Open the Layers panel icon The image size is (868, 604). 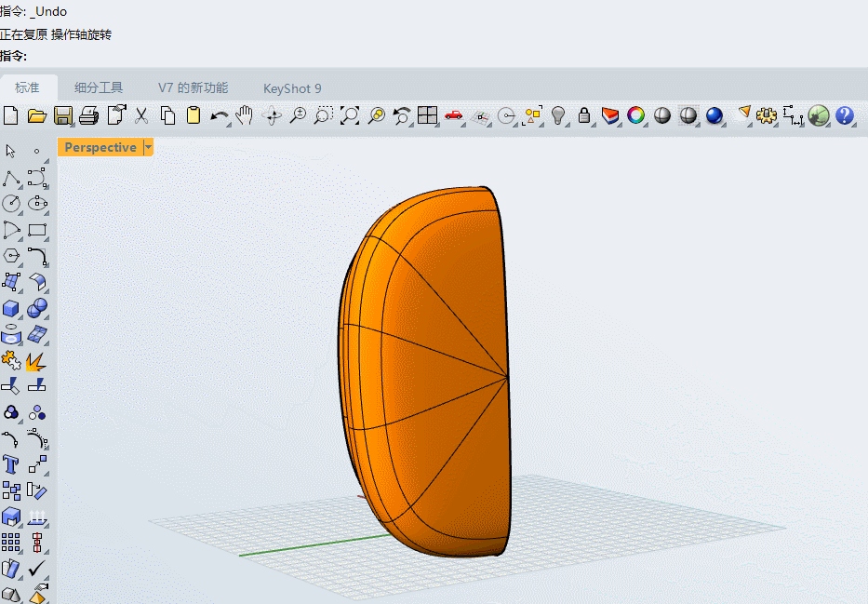610,115
